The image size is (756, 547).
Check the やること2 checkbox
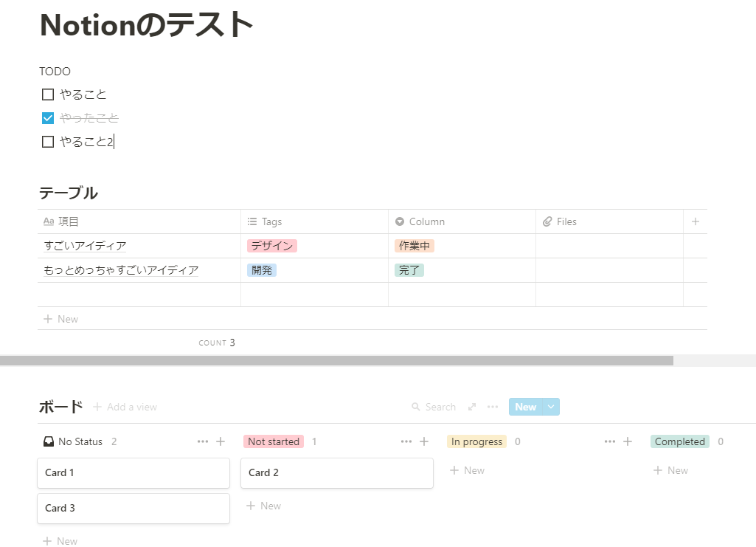pos(48,142)
